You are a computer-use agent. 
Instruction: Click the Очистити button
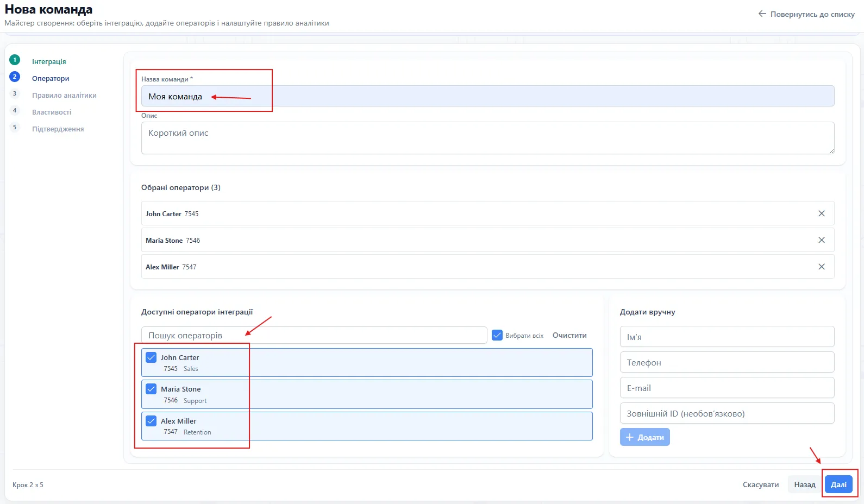click(x=569, y=335)
